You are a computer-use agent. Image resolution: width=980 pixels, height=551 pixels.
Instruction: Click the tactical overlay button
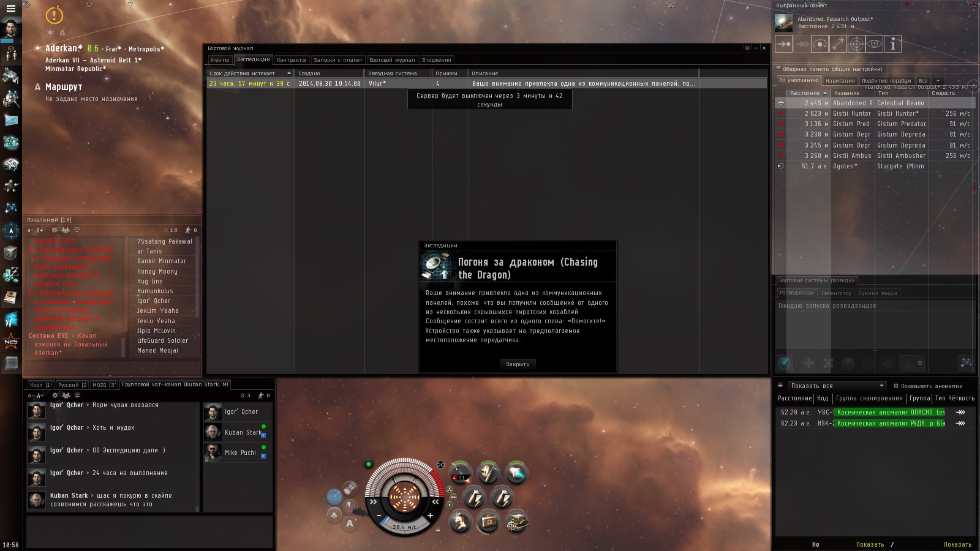tap(334, 497)
